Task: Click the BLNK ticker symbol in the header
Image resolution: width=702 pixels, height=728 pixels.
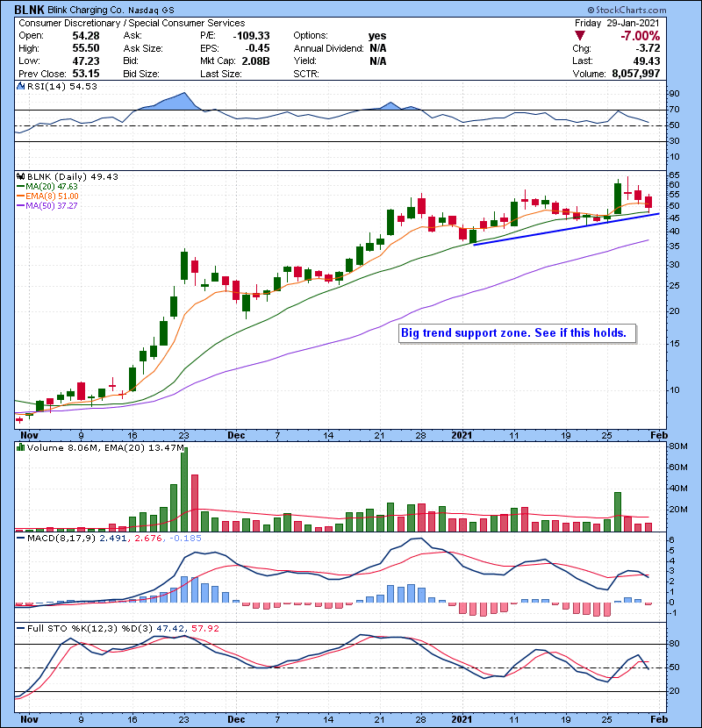Action: [29, 10]
